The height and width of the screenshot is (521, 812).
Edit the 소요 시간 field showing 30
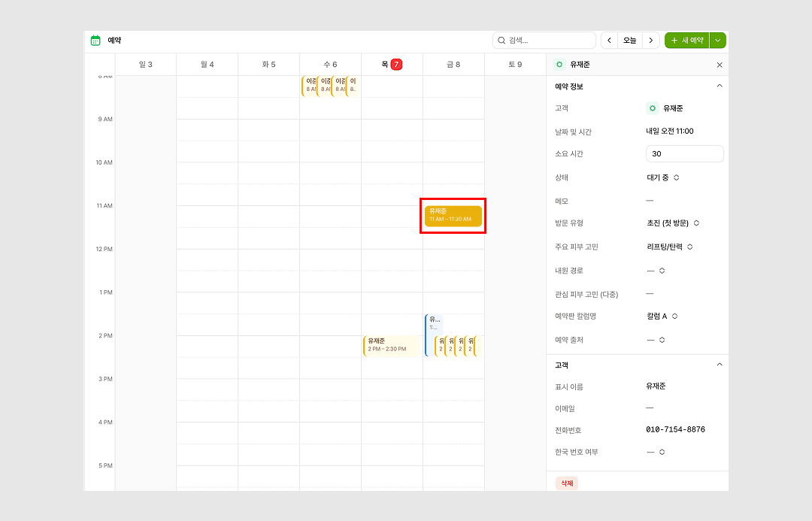pos(685,154)
